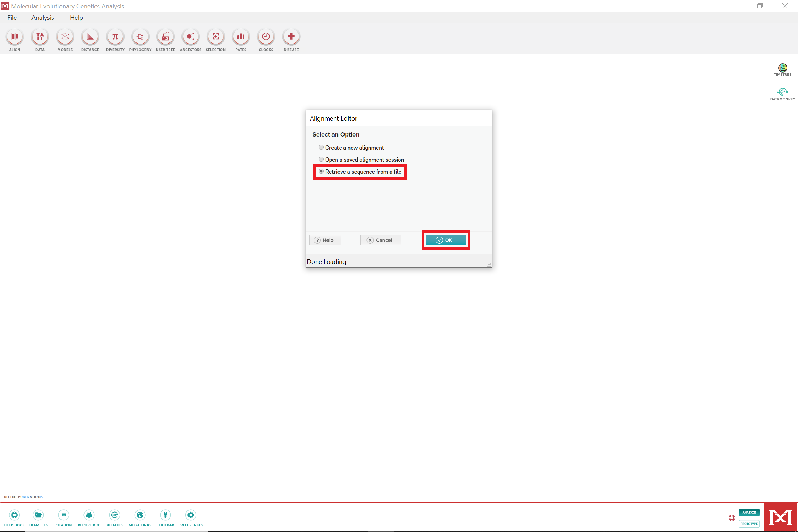
Task: Click the lifebuoy help icon
Action: click(x=732, y=518)
